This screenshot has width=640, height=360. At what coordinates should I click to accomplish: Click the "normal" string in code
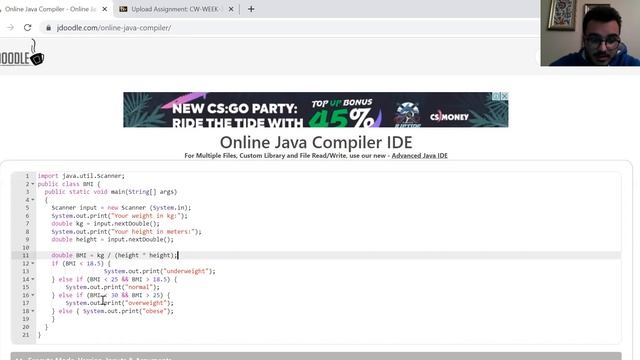pos(139,287)
